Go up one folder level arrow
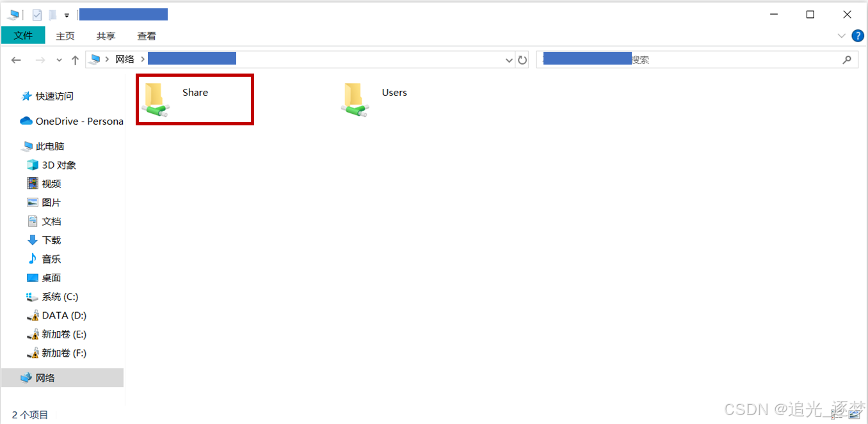Viewport: 868px width, 424px height. 75,59
